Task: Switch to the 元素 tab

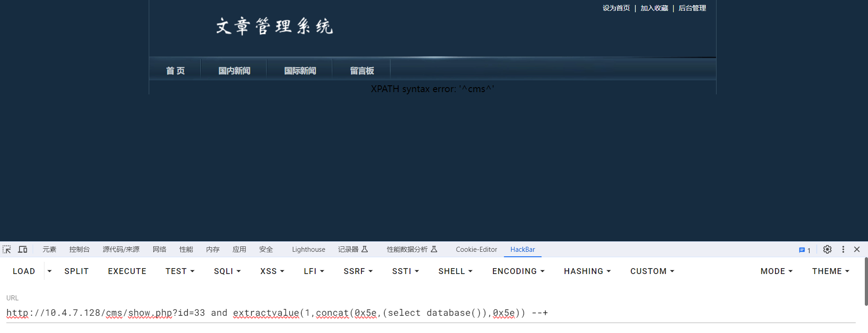Action: pyautogui.click(x=49, y=250)
